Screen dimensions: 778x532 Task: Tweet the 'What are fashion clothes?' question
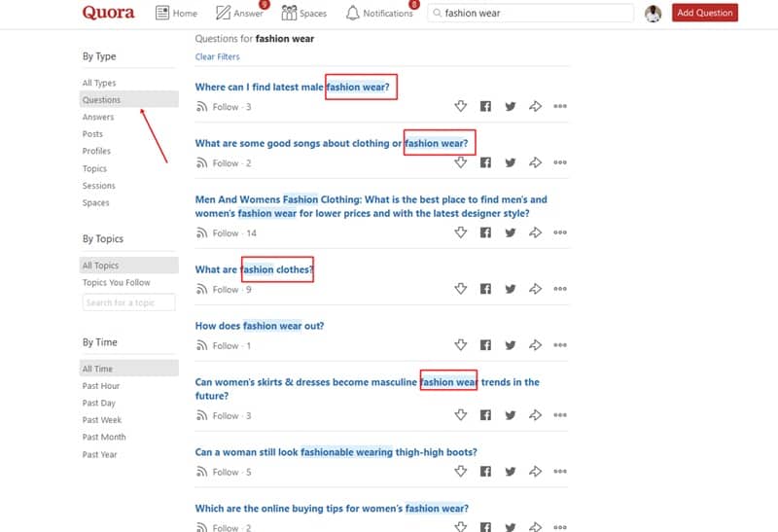pos(510,290)
